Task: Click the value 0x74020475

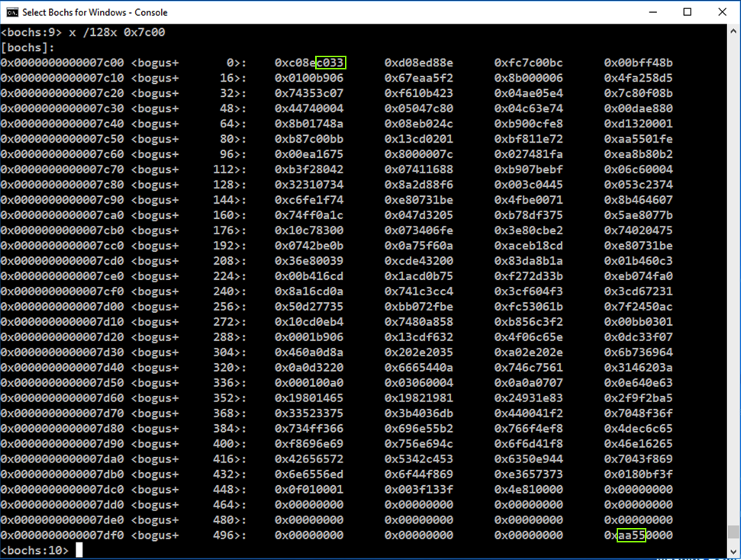Action: click(x=638, y=230)
